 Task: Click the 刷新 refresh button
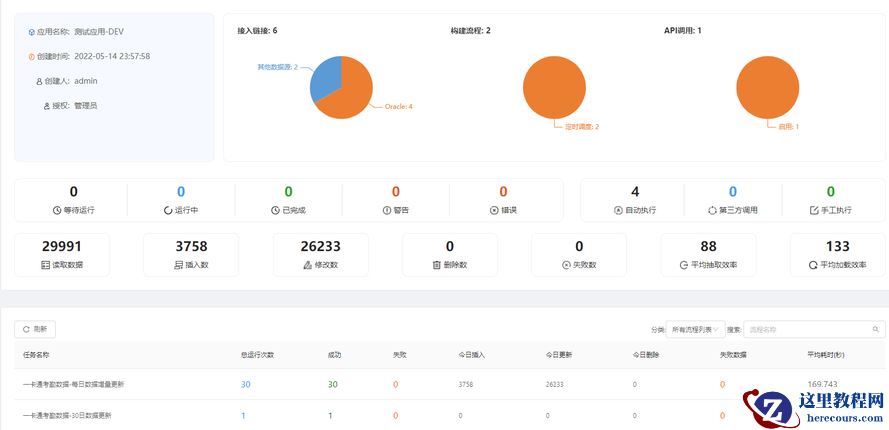click(x=35, y=329)
